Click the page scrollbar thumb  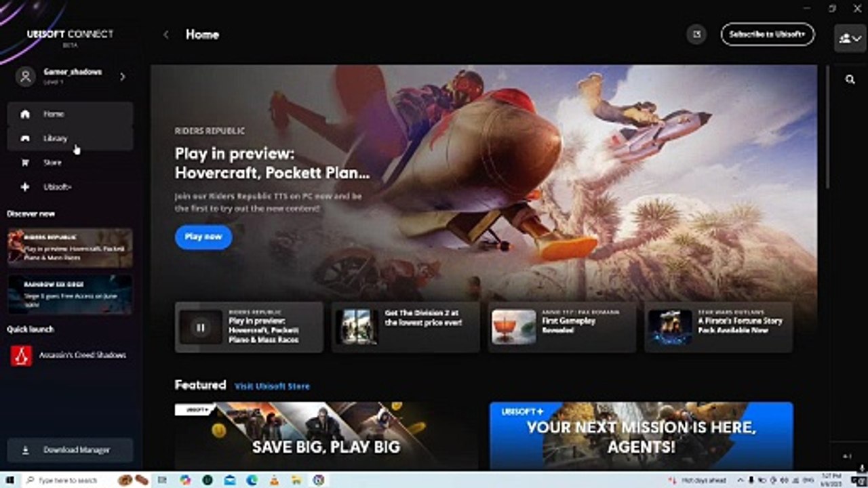[x=827, y=127]
